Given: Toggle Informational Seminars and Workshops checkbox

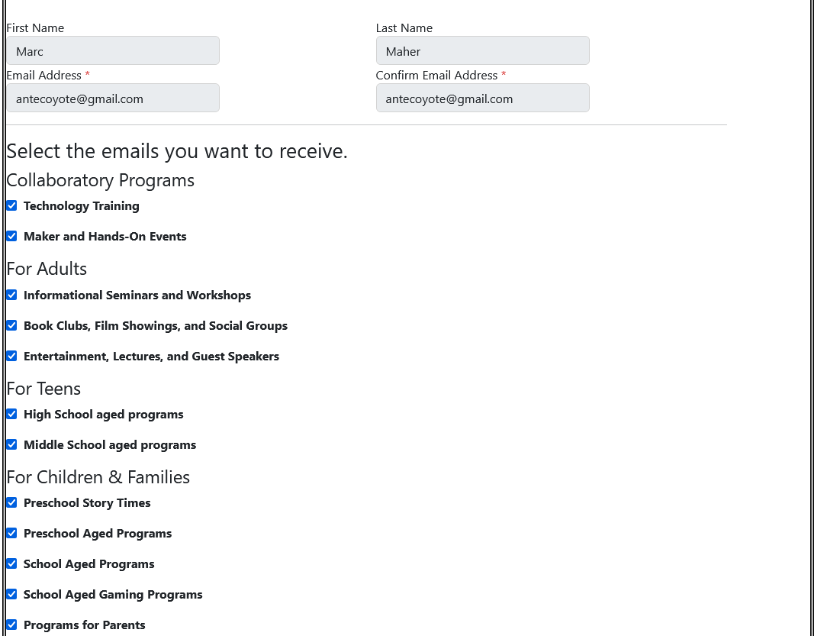Looking at the screenshot, I should [11, 295].
